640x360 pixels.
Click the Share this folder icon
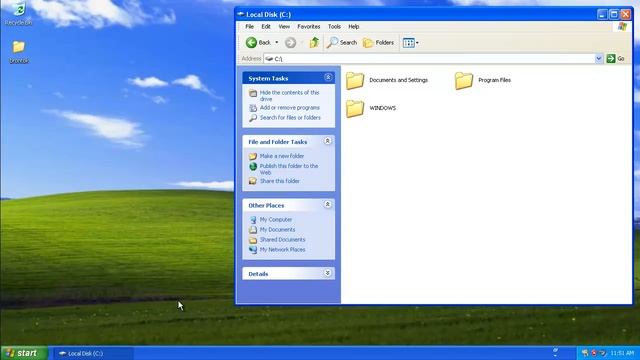click(x=253, y=181)
